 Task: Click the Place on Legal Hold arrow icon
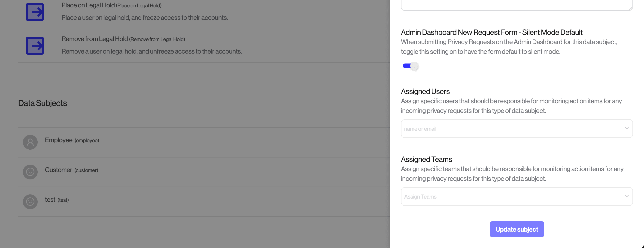[x=35, y=12]
